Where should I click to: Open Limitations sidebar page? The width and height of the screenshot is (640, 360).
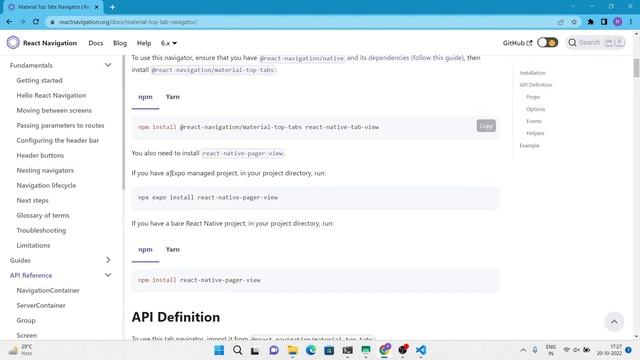33,245
